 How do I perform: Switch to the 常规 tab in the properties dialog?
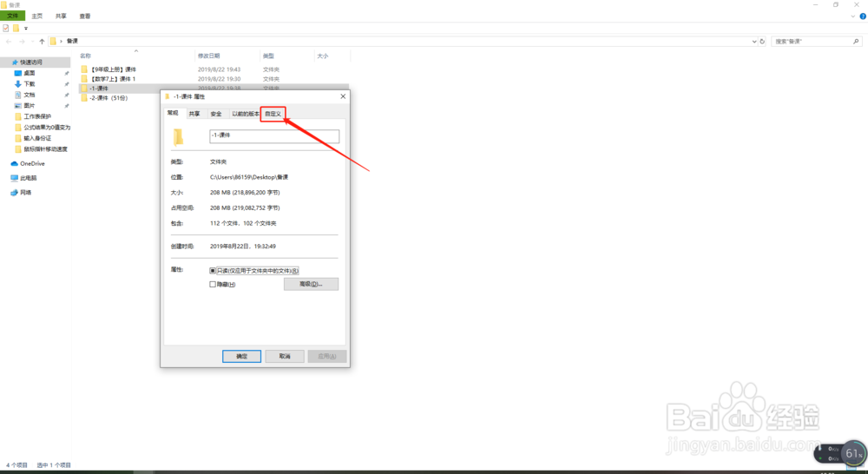[173, 113]
